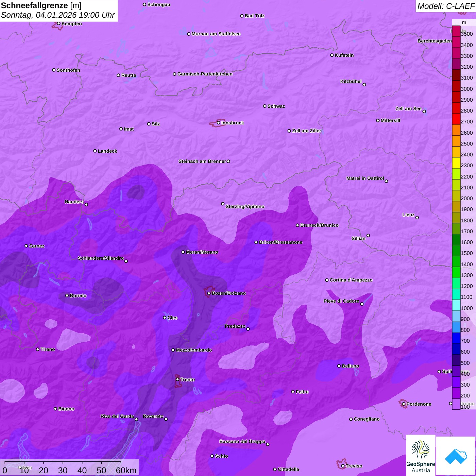Click the Tirano marker dot
The width and height of the screenshot is (476, 476).
point(38,349)
